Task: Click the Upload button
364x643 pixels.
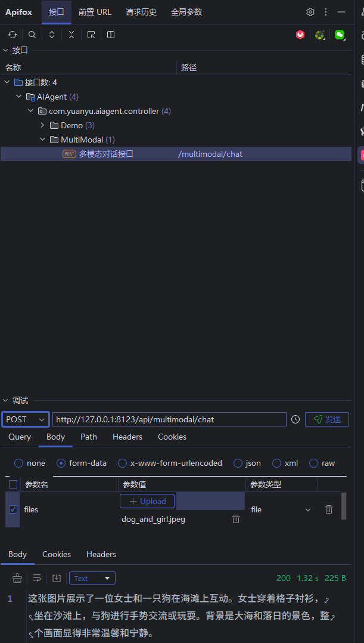Action: click(x=147, y=501)
